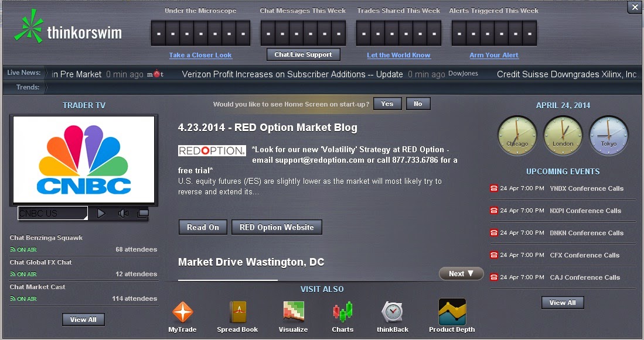The image size is (644, 340).
Task: Open RED Option Market Blog title
Action: click(267, 128)
